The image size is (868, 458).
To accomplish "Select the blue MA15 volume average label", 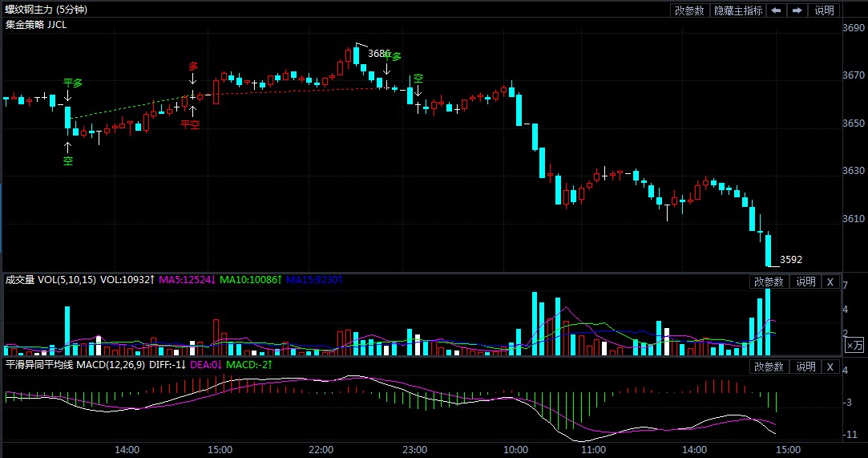I will 313,280.
